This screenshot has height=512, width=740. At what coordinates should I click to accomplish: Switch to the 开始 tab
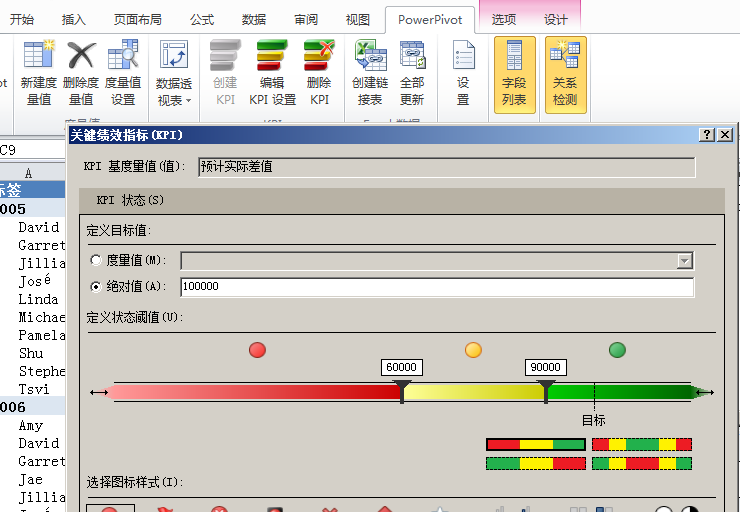[22, 20]
